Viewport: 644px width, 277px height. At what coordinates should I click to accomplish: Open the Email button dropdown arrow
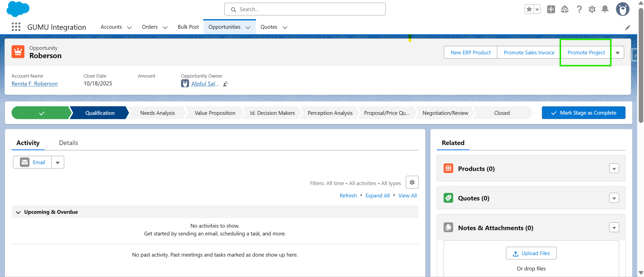point(58,163)
